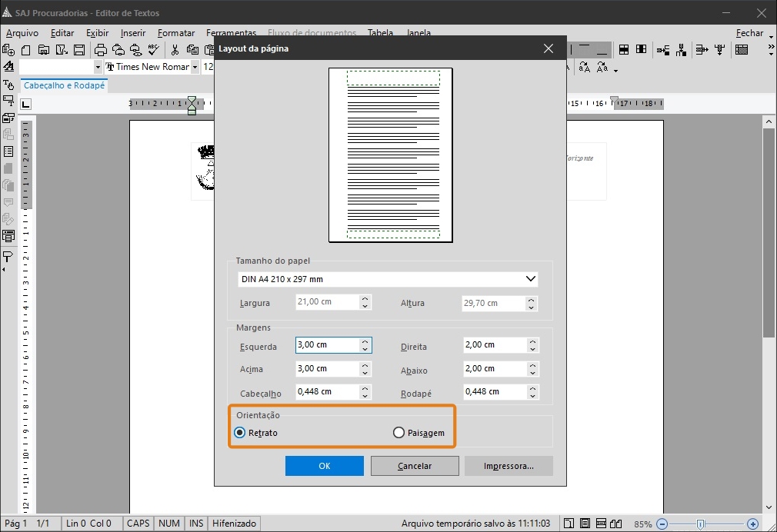
Task: Toggle the INS indicator in status bar
Action: point(196,524)
